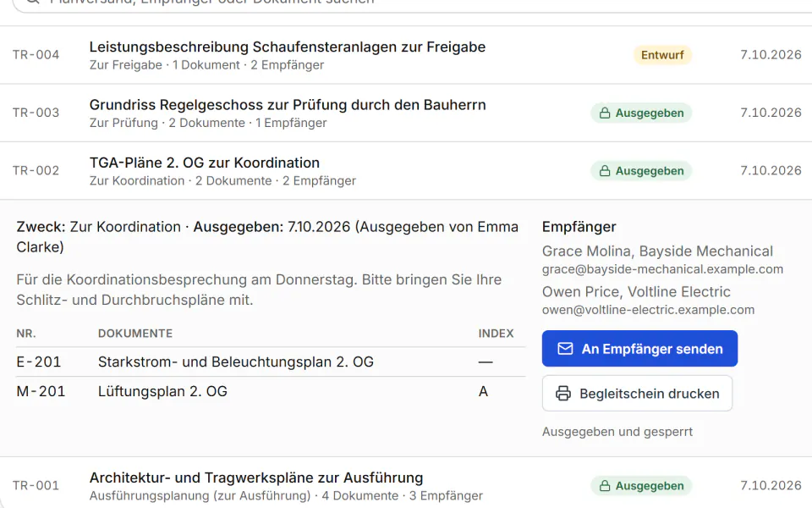Expand the TR-003 Grundriss Regelgeschoss row
The image size is (812, 508).
[406, 113]
